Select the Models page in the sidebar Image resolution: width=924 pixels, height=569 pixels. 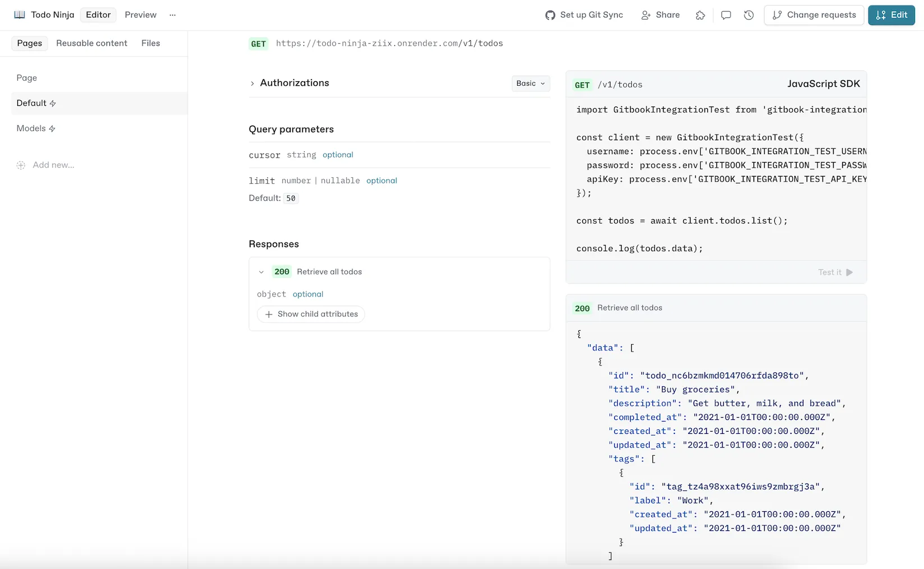[x=32, y=128]
